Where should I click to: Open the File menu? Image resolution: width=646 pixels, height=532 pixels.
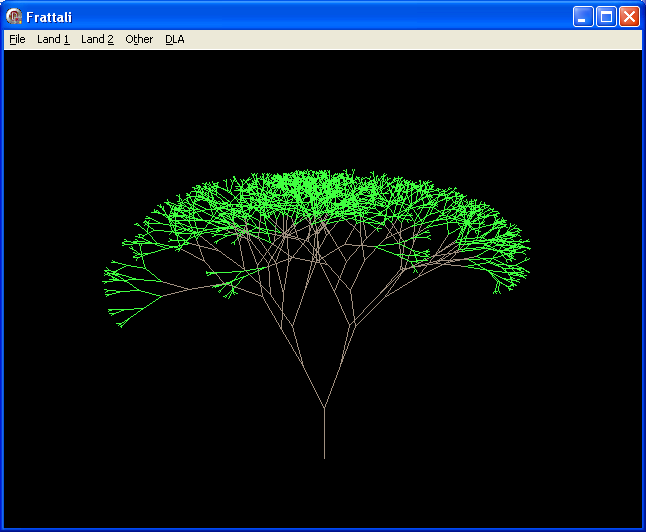pos(17,40)
